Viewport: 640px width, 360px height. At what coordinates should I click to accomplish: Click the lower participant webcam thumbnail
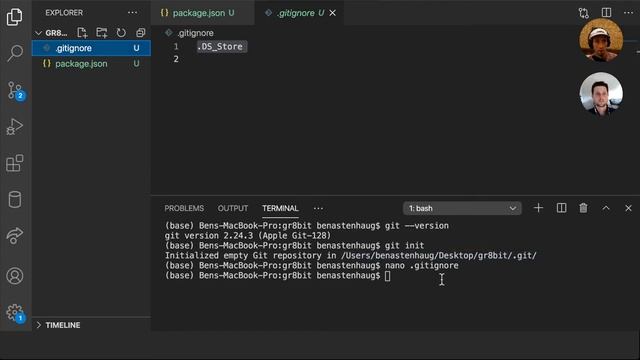pos(601,94)
